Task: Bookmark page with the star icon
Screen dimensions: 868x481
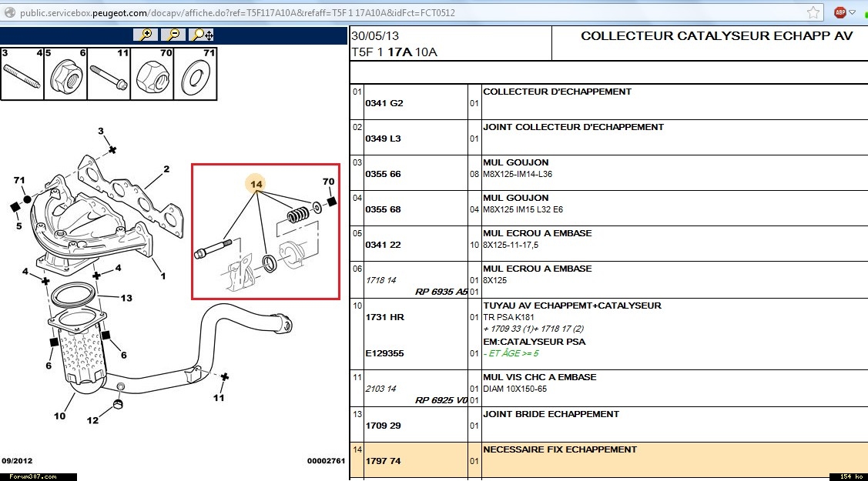Action: coord(813,12)
